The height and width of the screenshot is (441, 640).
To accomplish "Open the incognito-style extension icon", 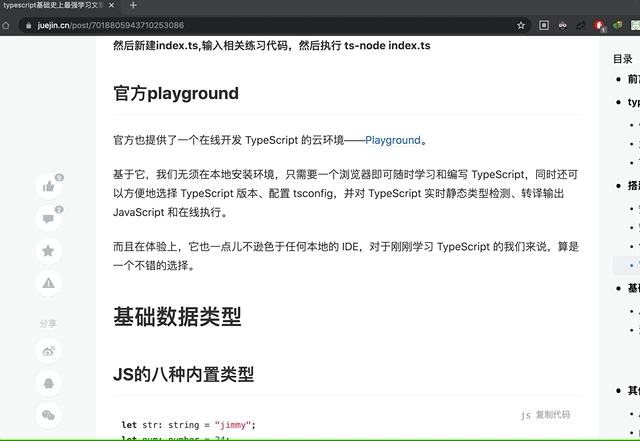I will coord(562,25).
